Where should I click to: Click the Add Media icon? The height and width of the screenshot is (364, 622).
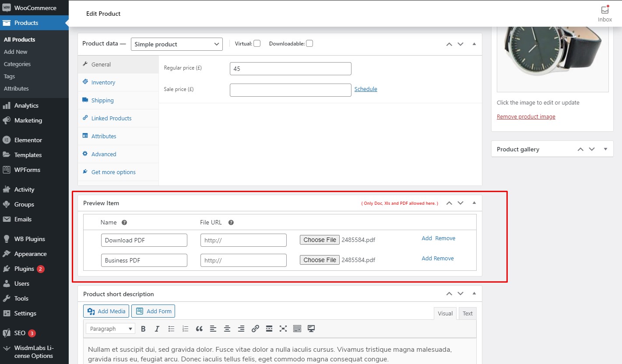click(105, 311)
